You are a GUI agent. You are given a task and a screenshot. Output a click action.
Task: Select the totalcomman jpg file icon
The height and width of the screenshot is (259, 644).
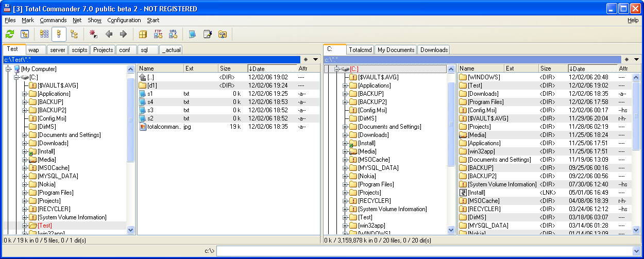pos(143,127)
